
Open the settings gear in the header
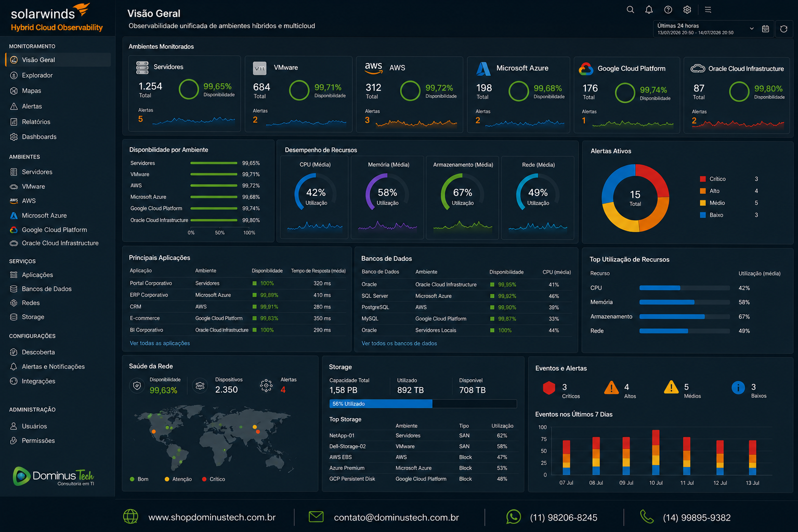tap(687, 9)
